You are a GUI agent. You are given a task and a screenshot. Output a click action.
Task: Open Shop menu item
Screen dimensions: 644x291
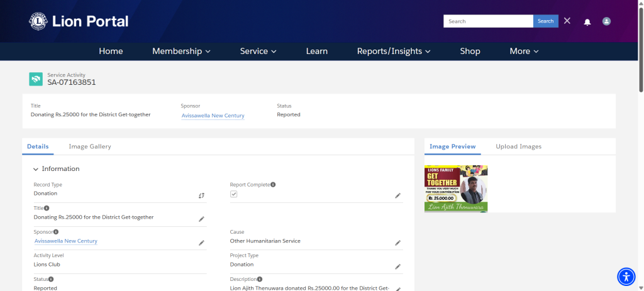470,52
